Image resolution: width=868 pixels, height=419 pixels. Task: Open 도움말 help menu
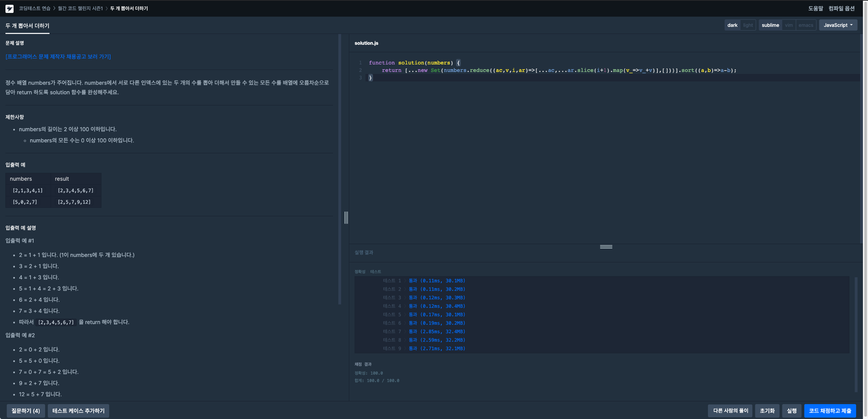(x=815, y=8)
